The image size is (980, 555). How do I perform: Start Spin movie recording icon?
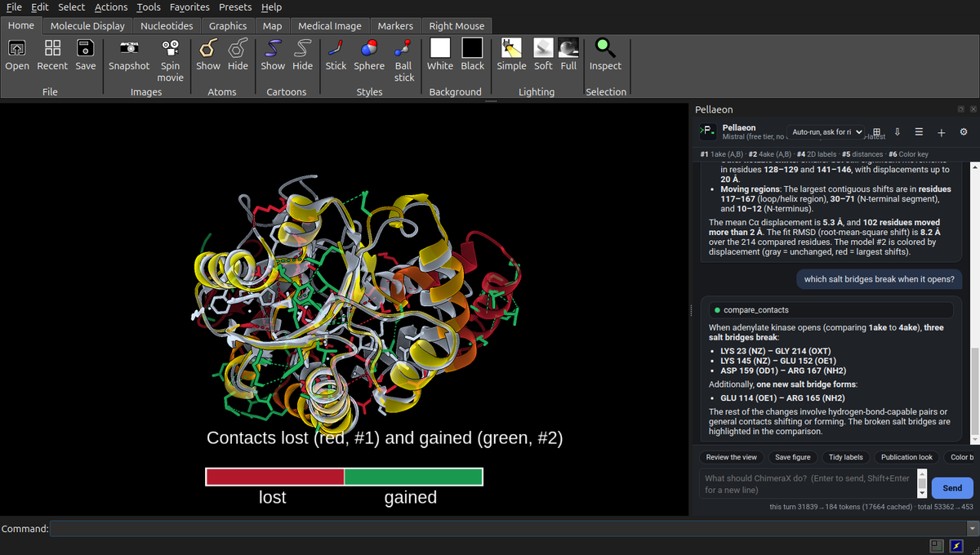click(x=170, y=48)
